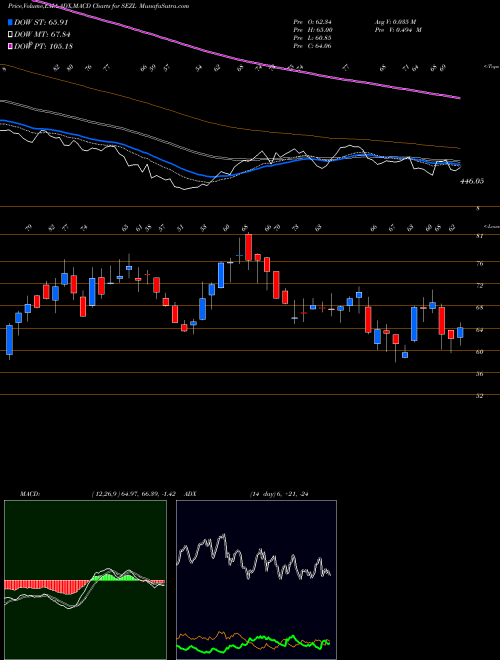
Task: Click the first blue candlestick on the far left
Action: click(9, 339)
